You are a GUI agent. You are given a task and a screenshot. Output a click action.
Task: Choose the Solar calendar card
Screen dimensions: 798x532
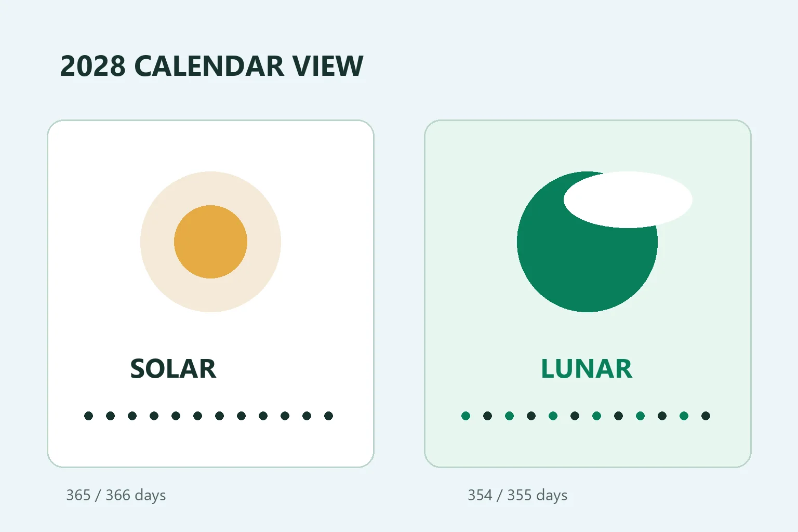click(x=210, y=294)
